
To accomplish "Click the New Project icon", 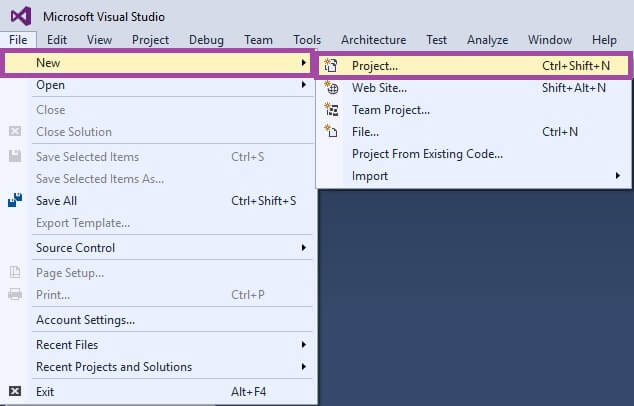I will coord(332,65).
